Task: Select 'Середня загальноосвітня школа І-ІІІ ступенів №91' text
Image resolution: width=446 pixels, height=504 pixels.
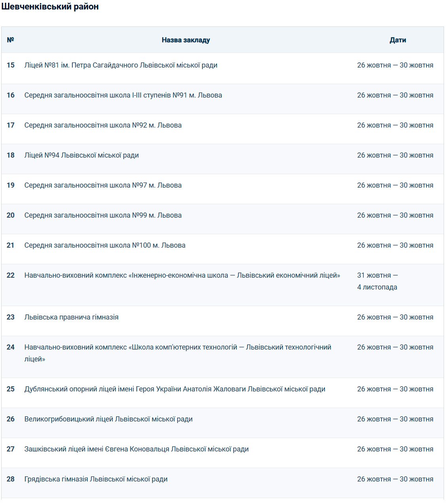Action: 106,95
